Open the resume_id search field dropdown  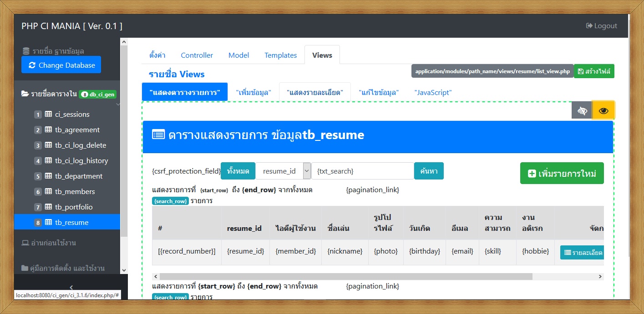(307, 171)
